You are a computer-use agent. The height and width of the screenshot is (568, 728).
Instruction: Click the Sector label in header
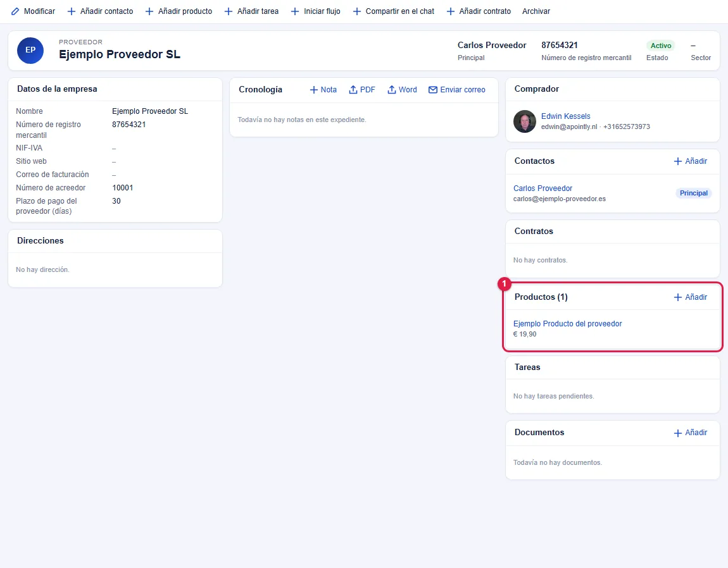tap(701, 58)
